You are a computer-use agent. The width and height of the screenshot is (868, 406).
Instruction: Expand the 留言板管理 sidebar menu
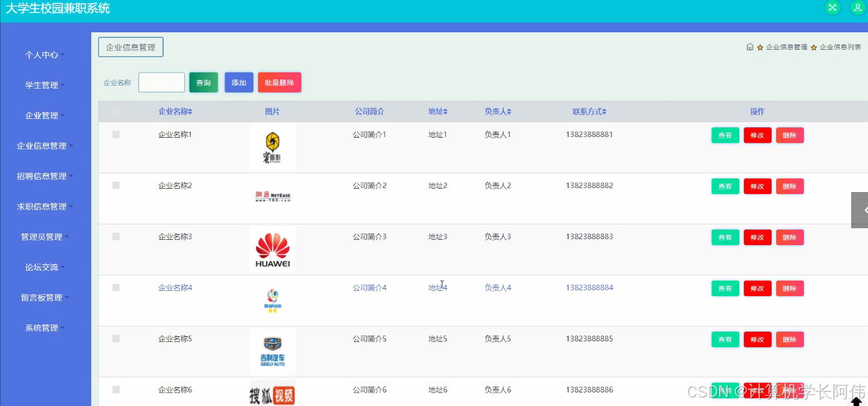tap(45, 298)
